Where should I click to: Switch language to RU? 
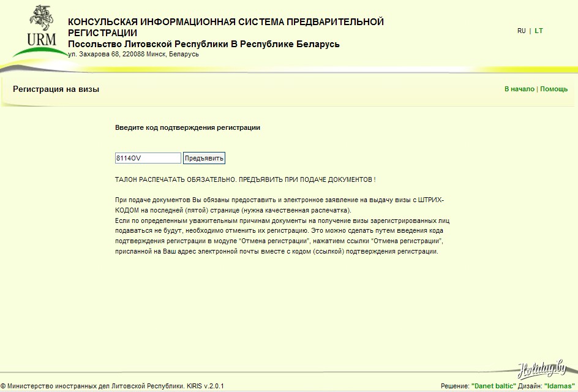521,31
